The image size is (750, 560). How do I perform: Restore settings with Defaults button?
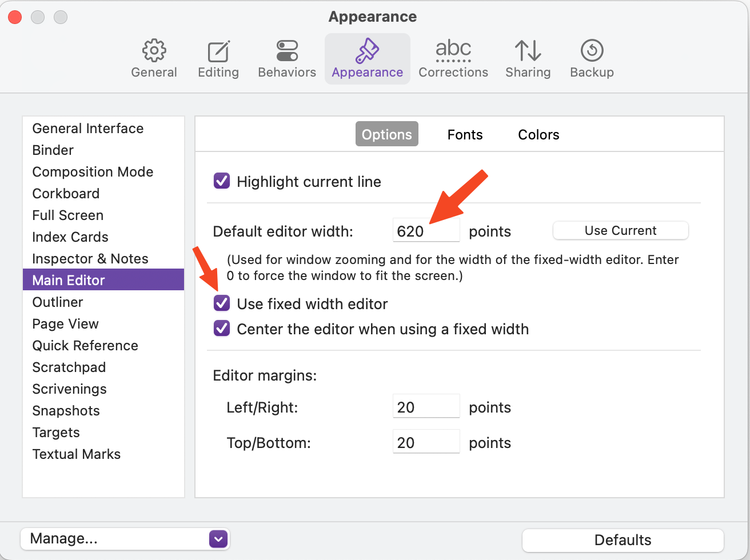point(623,540)
